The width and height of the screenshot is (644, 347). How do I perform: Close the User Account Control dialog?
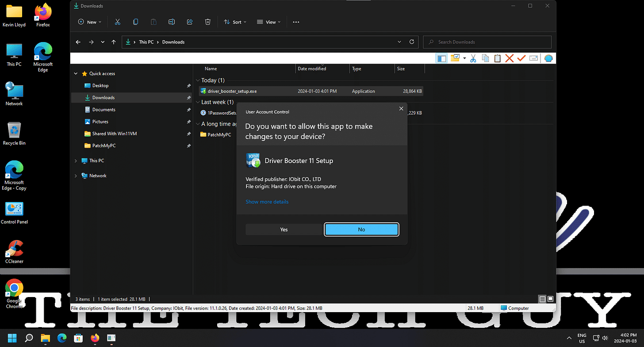coord(401,108)
